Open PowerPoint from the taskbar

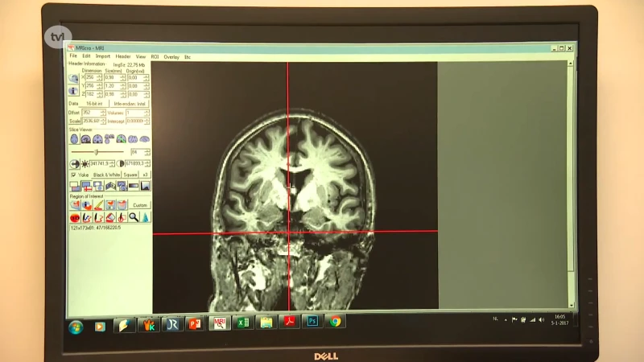[x=195, y=324]
